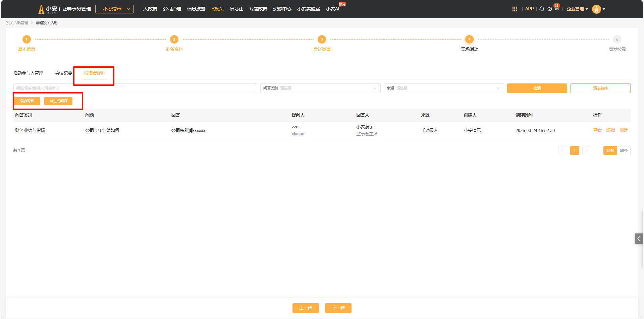Select step 4 现场活动 circle
The height and width of the screenshot is (319, 644).
[469, 39]
